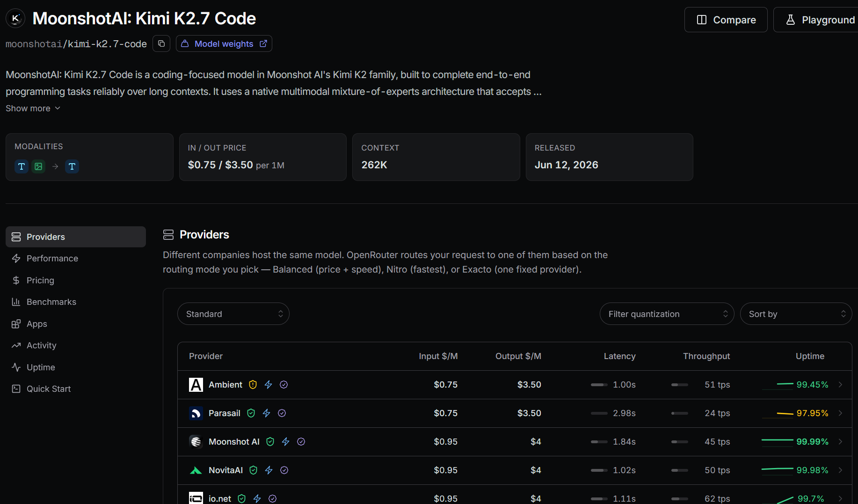
Task: Click the green shield icon for NovitaAI
Action: pyautogui.click(x=254, y=470)
